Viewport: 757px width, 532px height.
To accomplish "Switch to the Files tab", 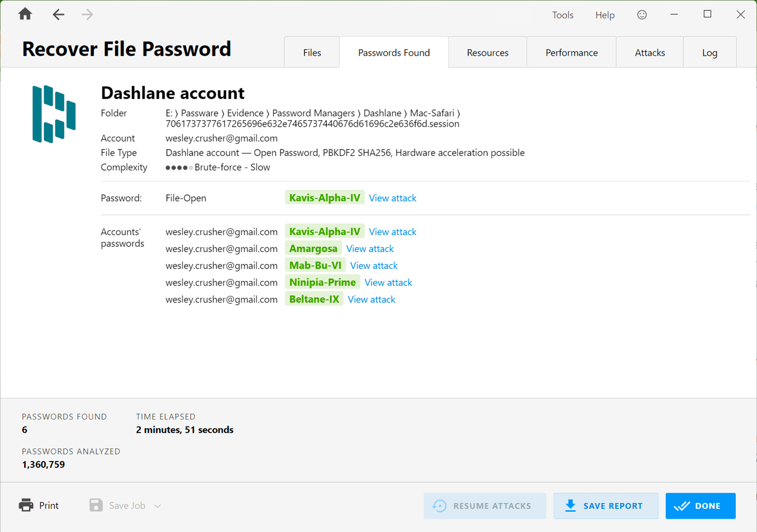I will (311, 52).
